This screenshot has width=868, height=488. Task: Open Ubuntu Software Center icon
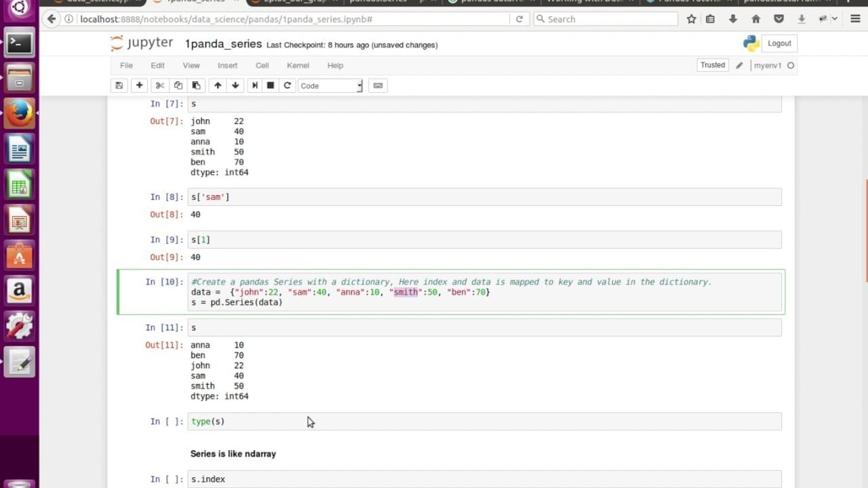pyautogui.click(x=19, y=256)
